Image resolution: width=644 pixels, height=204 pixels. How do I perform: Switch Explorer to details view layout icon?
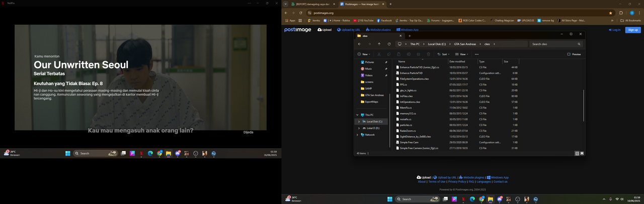click(577, 153)
